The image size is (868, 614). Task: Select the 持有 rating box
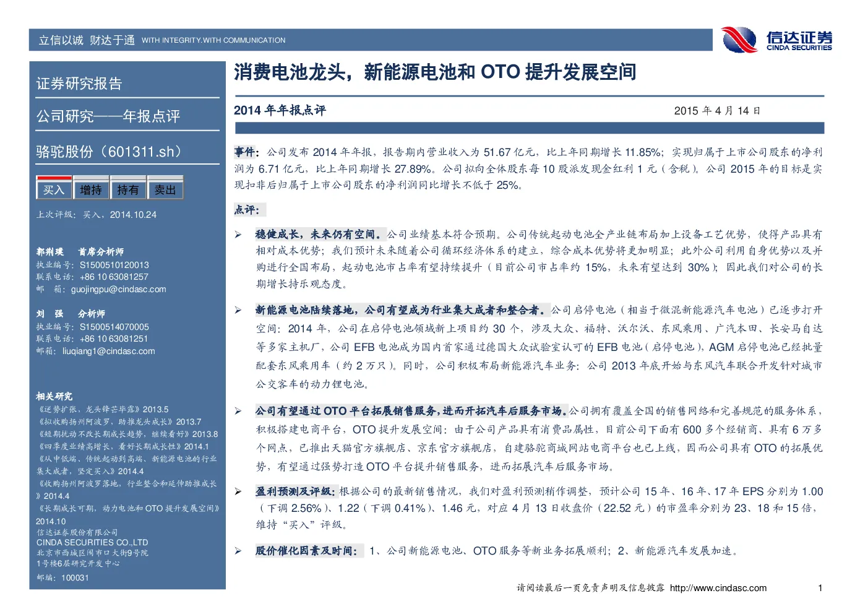pyautogui.click(x=128, y=188)
